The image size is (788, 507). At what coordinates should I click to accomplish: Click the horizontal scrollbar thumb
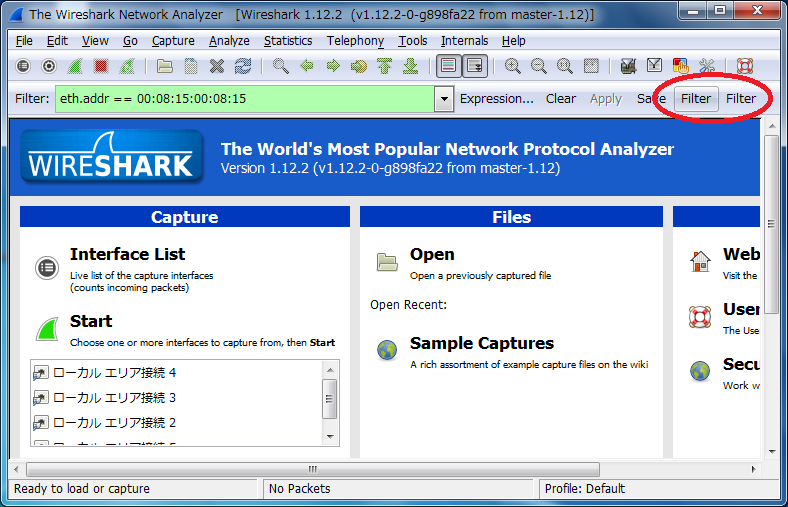coord(313,469)
